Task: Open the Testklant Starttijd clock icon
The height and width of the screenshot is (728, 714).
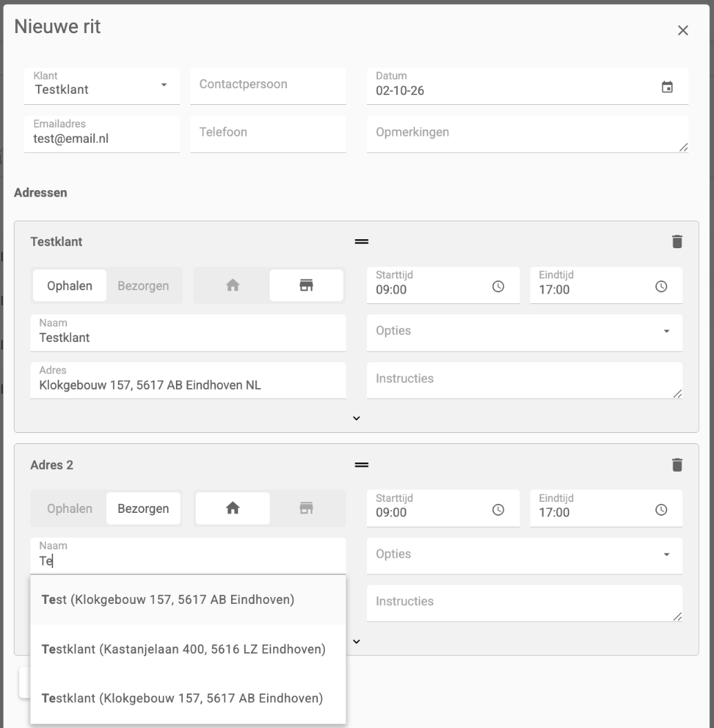Action: 498,287
